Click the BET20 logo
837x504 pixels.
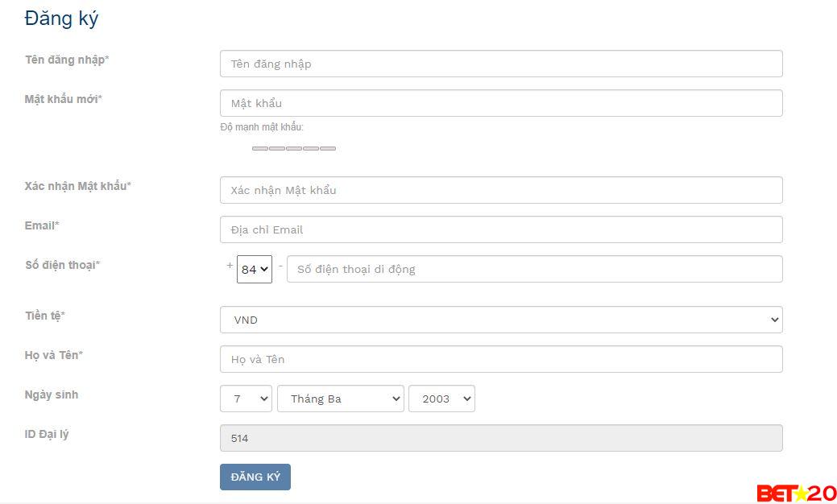point(796,493)
